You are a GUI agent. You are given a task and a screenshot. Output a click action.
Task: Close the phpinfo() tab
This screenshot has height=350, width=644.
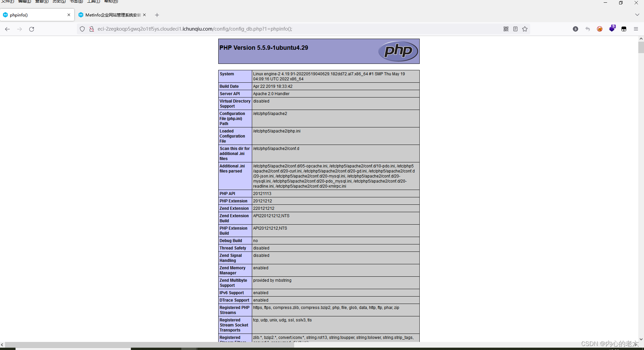tap(69, 15)
